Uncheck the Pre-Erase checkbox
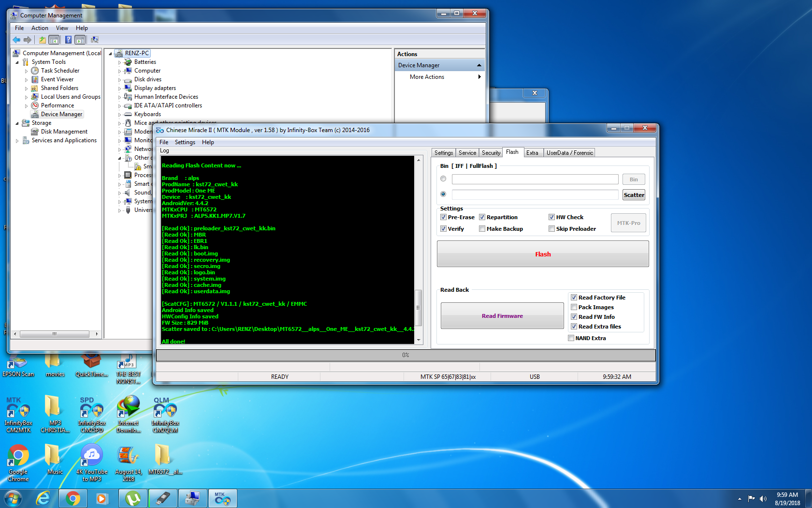 pos(443,217)
